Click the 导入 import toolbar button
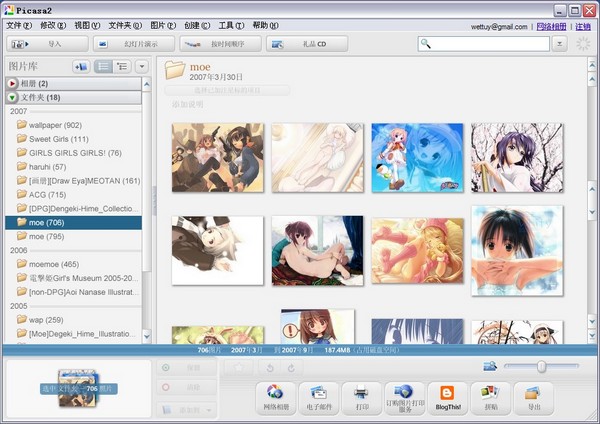The width and height of the screenshot is (600, 424). click(46, 44)
